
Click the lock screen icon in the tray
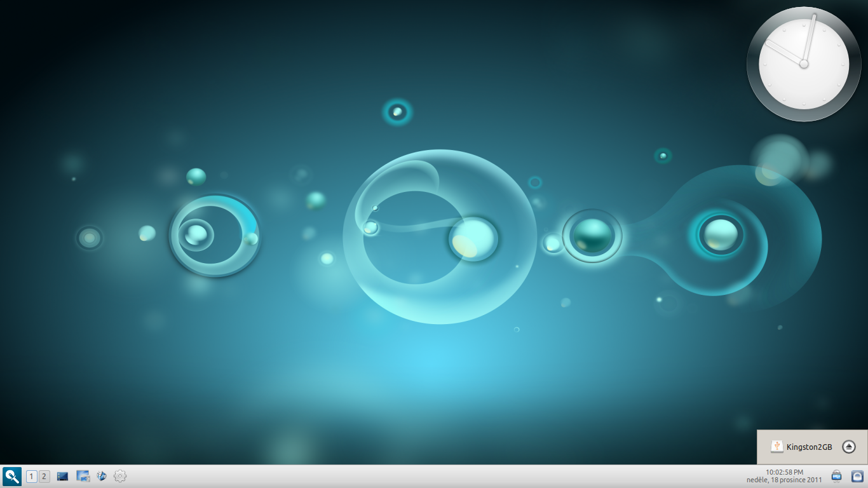857,476
